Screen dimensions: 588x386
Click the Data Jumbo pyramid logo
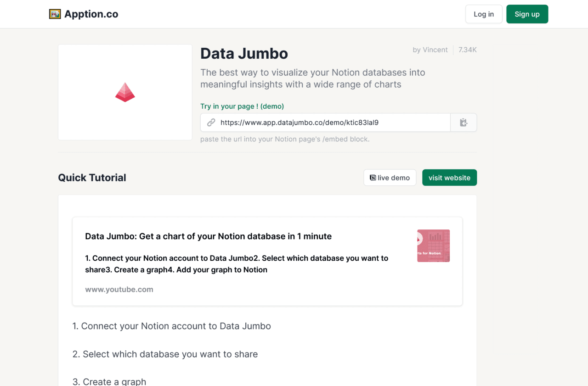124,92
